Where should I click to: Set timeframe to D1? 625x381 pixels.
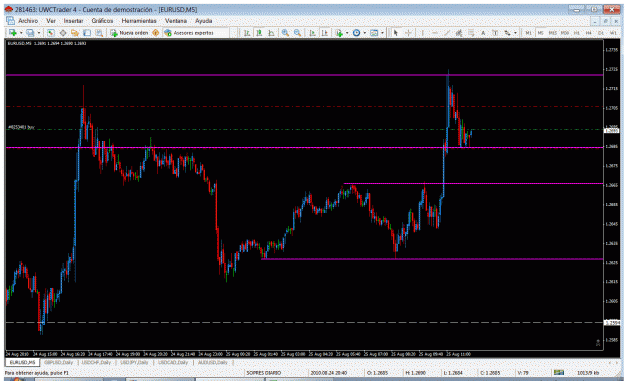coord(601,33)
